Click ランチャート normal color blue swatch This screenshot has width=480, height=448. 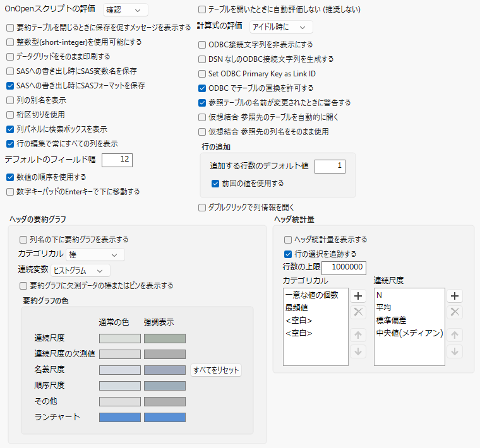pos(120,418)
